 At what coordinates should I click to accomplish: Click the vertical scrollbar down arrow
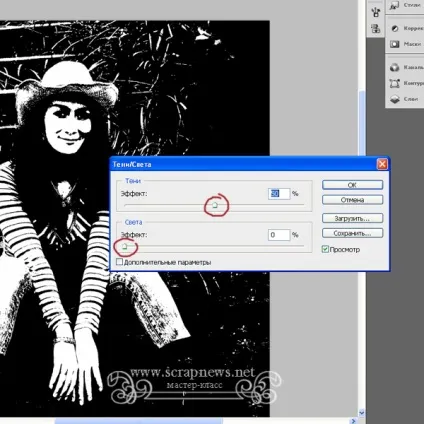coord(361,413)
